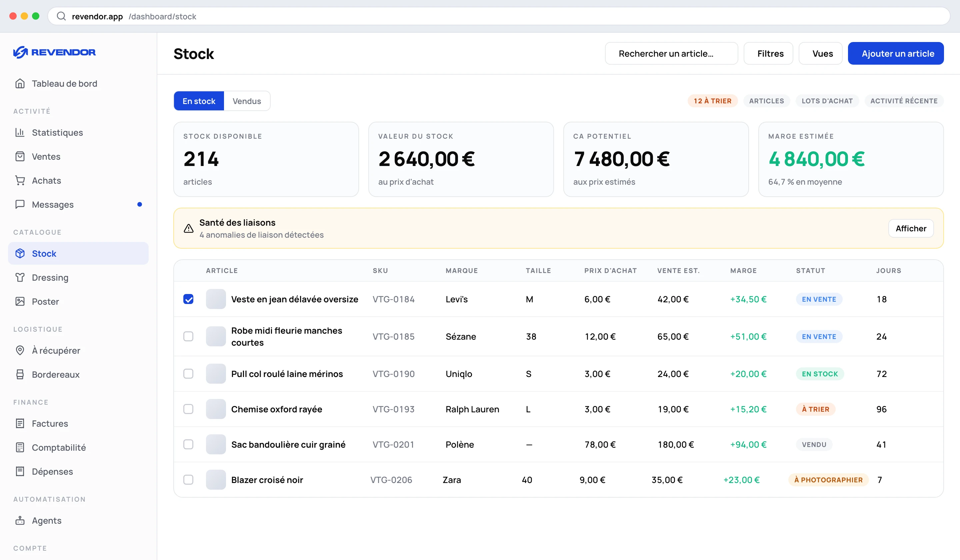Check the Robe midi fleurie row checkbox
Image resolution: width=960 pixels, height=560 pixels.
[x=188, y=336]
